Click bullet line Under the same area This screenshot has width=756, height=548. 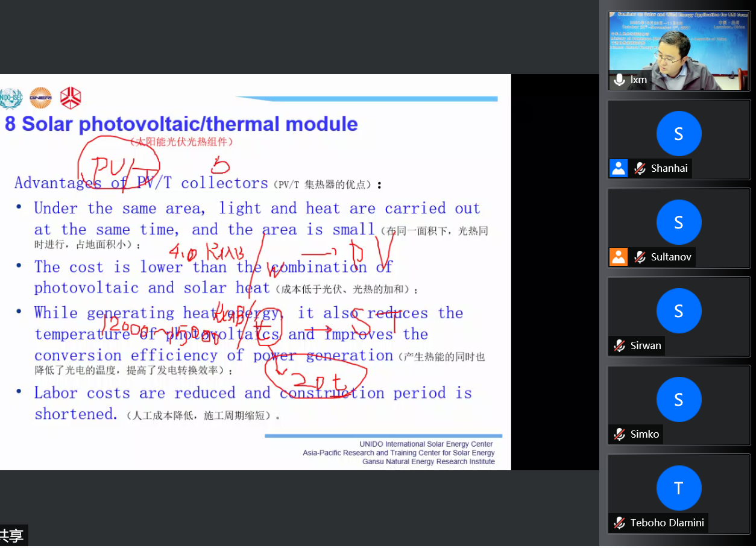coord(257,209)
